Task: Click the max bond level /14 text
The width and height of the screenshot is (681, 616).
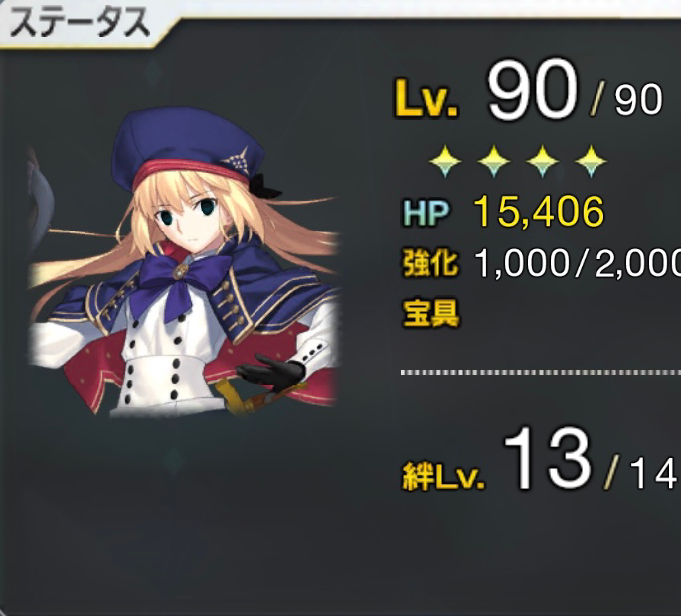Action: [x=641, y=471]
